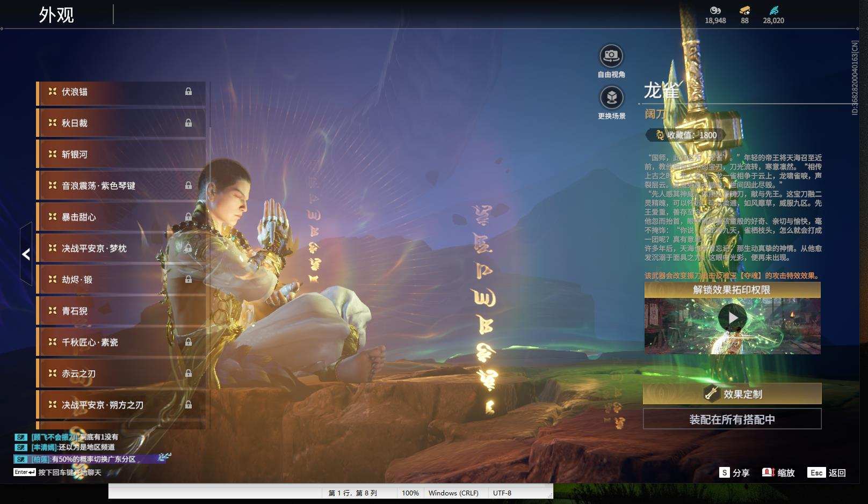868x504 pixels.
Task: Click the change scene icon (更换场景)
Action: pyautogui.click(x=611, y=97)
